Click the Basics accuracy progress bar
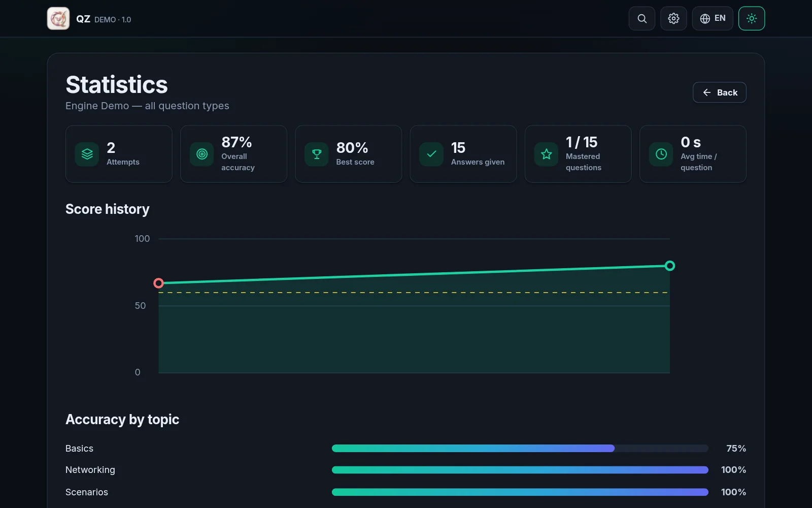Image resolution: width=812 pixels, height=508 pixels. click(x=520, y=449)
